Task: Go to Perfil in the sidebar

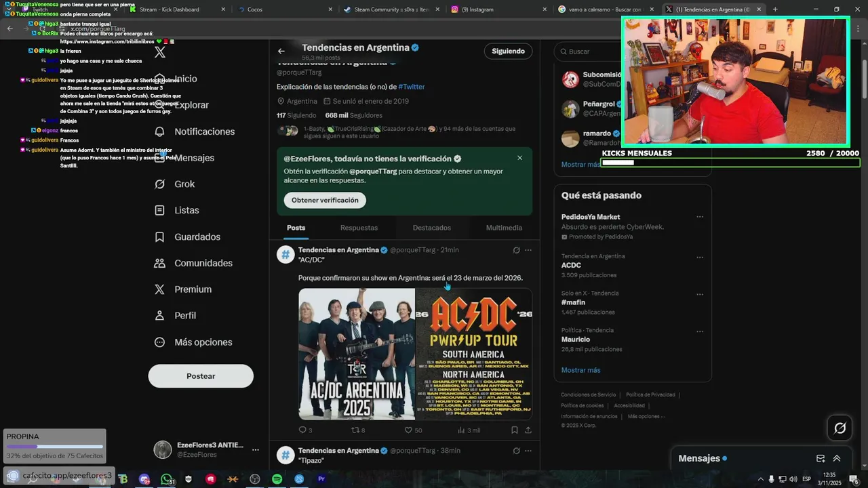Action: pos(175,316)
